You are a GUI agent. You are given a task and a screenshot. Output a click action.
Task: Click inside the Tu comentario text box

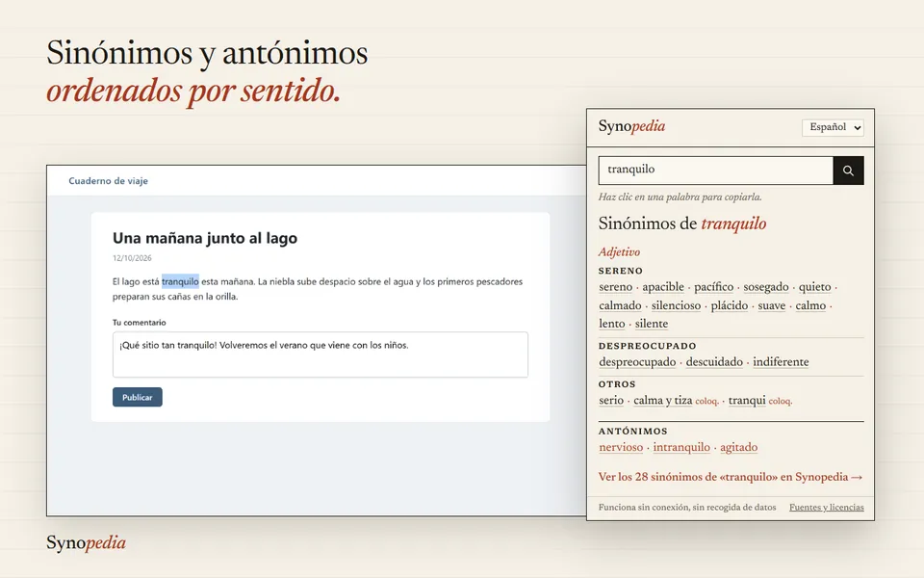(x=320, y=355)
